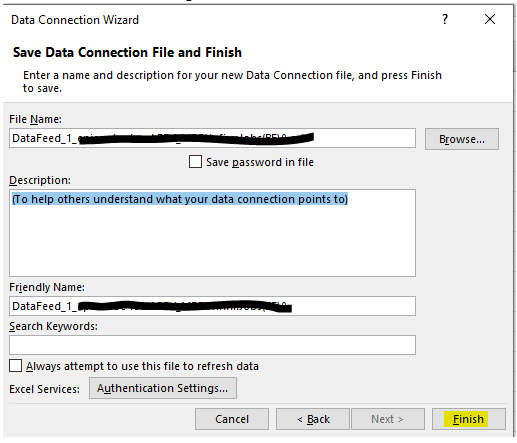Finish and save the connection file
Screen dimensions: 517x443
tap(469, 419)
